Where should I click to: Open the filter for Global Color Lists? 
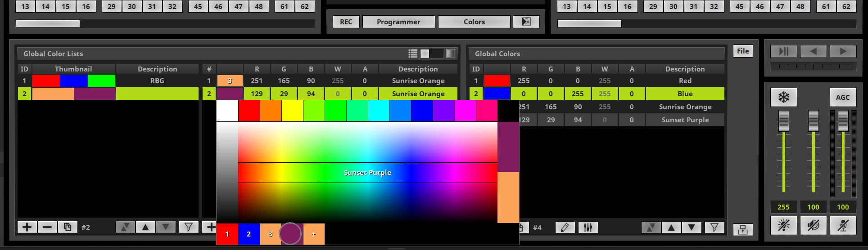click(189, 227)
